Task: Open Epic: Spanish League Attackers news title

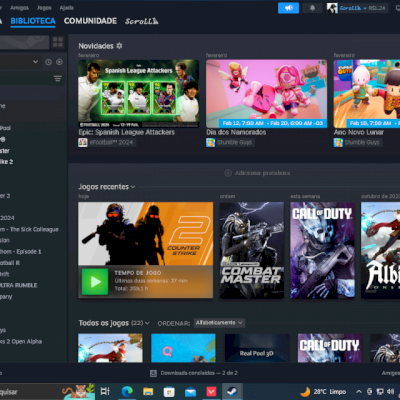Action: pos(127,132)
